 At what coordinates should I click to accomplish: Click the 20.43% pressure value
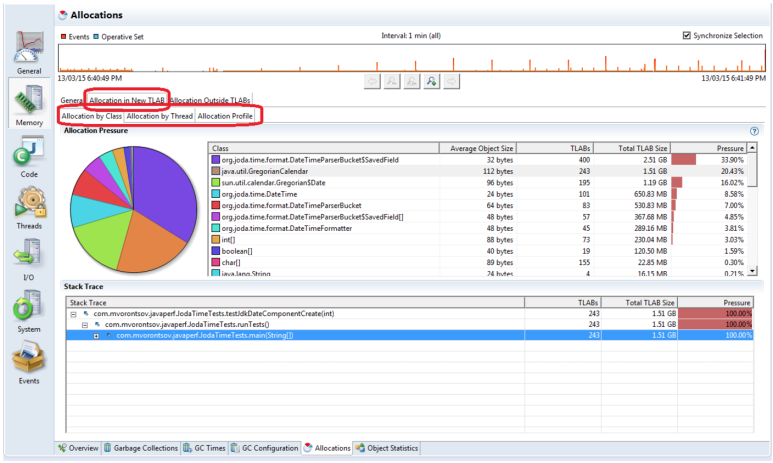[732, 171]
